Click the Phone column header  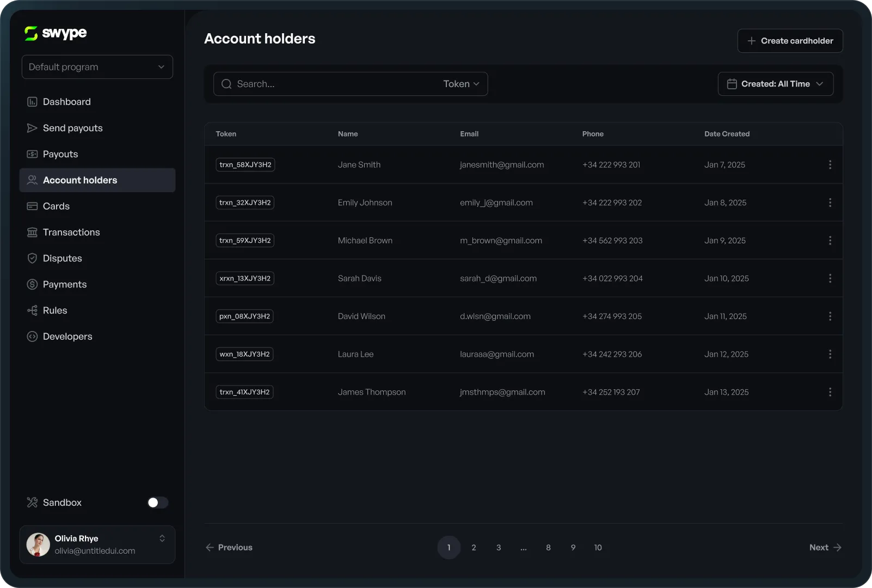(x=593, y=134)
